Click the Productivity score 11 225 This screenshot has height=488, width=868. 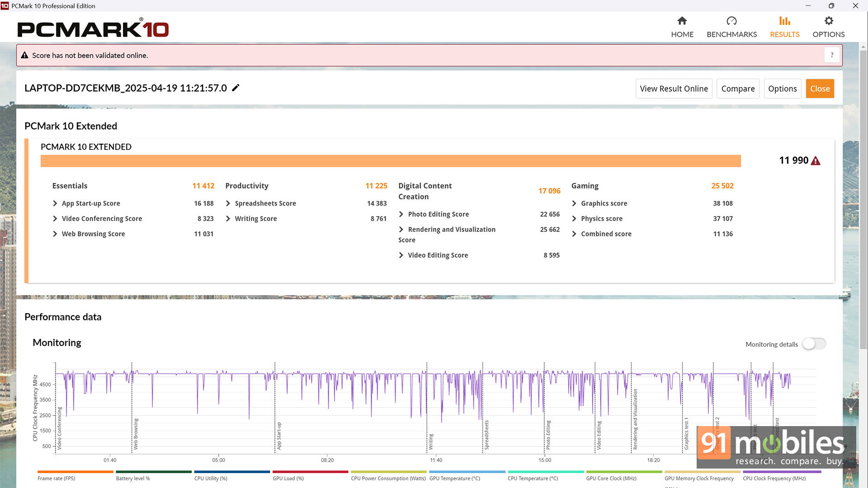point(376,186)
